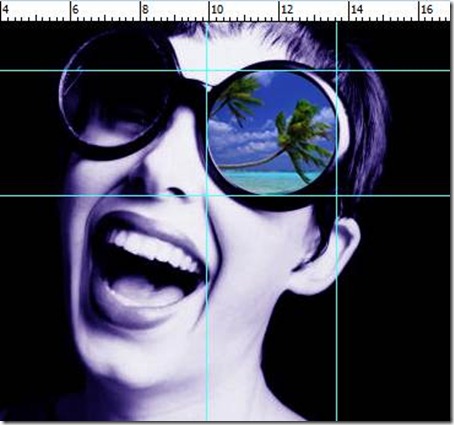This screenshot has width=454, height=425.
Task: Click the ruler mark labeled 12
Action: point(287,9)
